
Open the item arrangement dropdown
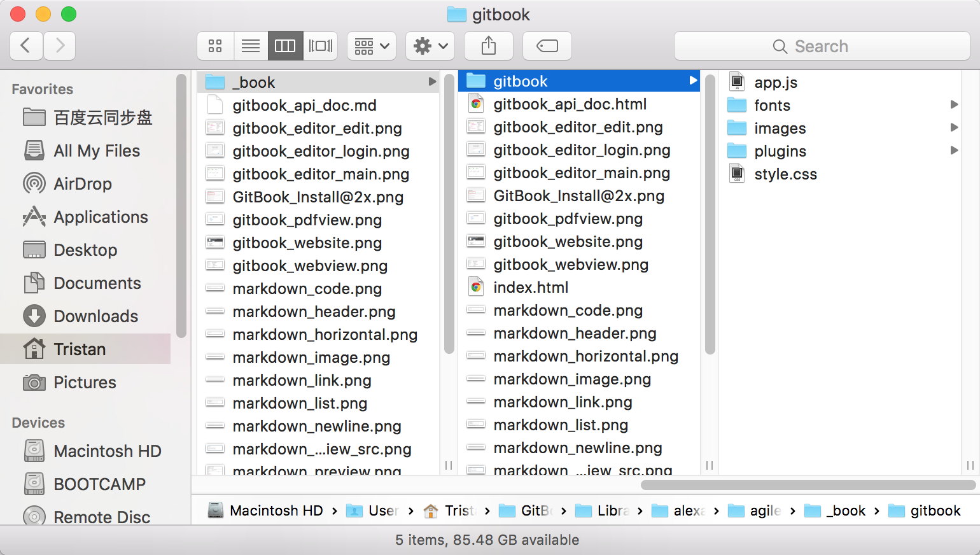tap(372, 46)
